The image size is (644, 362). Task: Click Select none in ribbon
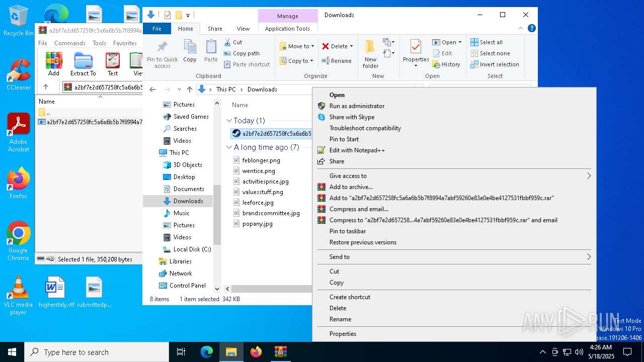click(x=490, y=53)
